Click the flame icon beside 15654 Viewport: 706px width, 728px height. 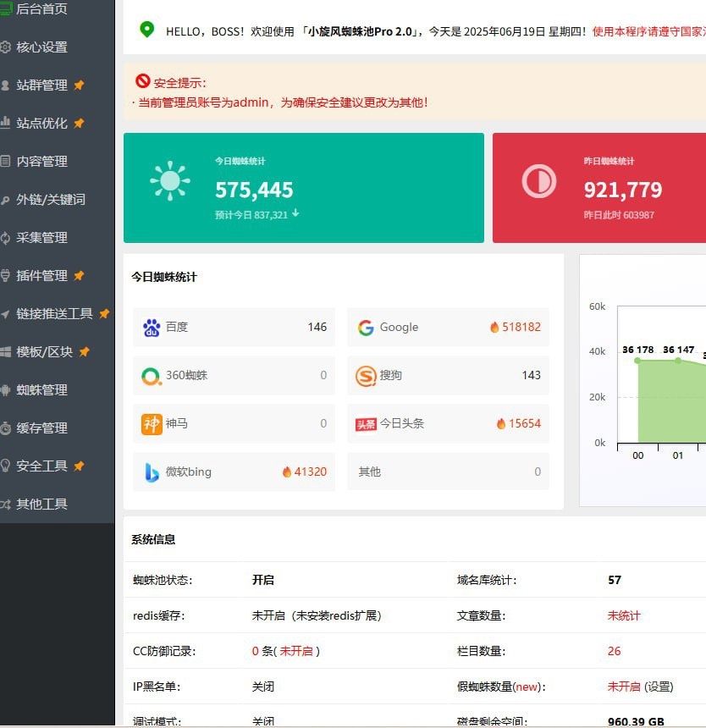pos(501,424)
